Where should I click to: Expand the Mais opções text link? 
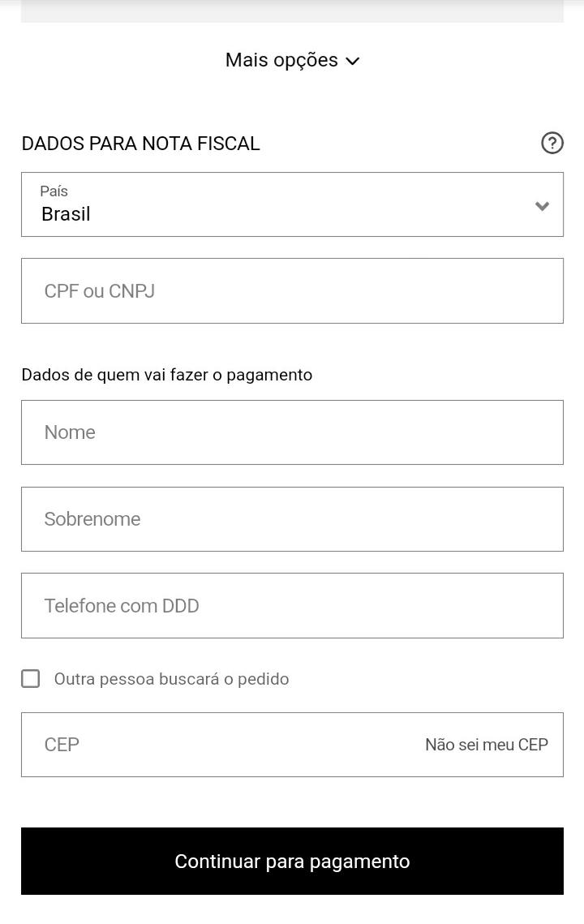(281, 60)
